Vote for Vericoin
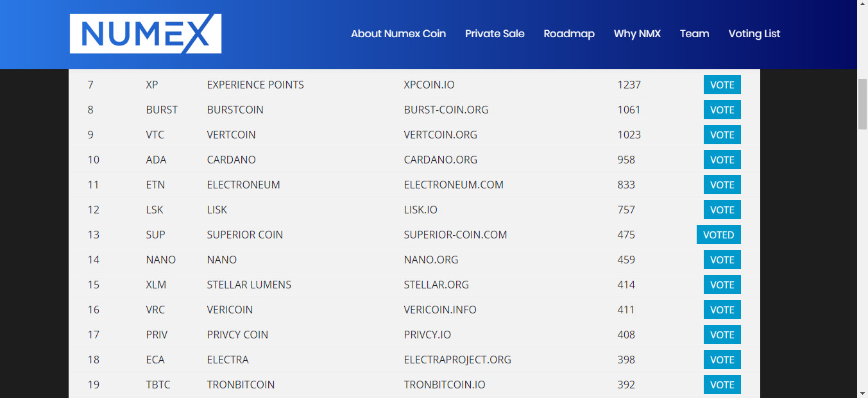 (722, 310)
